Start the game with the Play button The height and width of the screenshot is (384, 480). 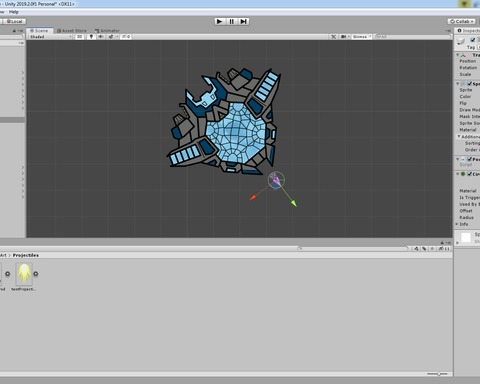click(x=219, y=21)
